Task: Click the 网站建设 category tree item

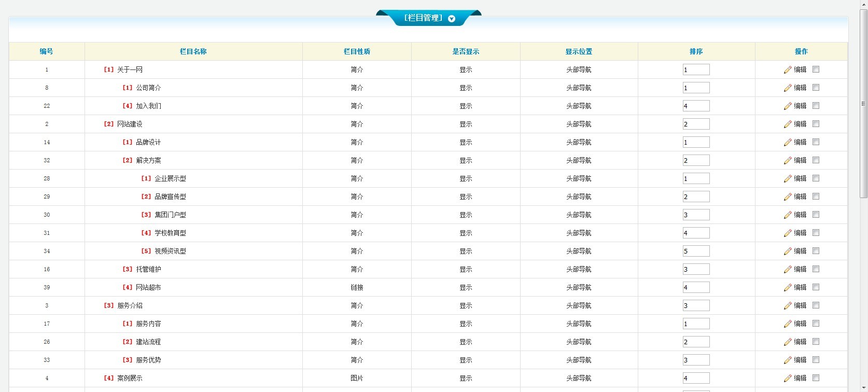Action: pos(130,124)
